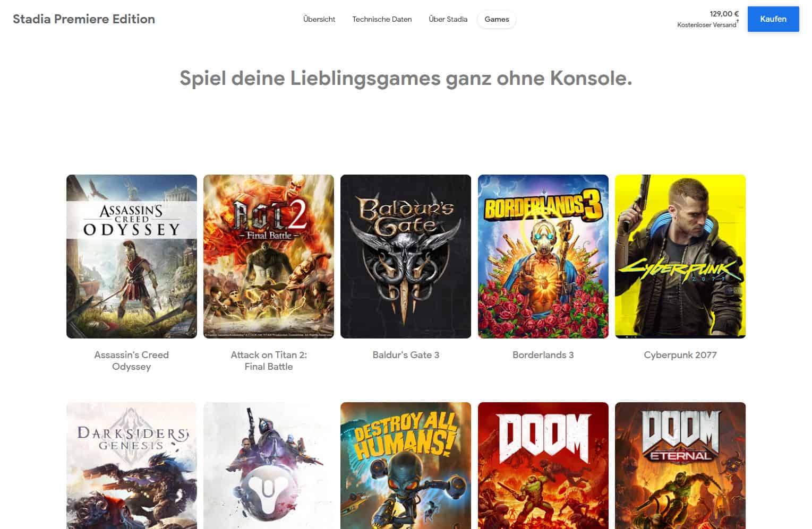Click the Baldur's Gate 3 title label
Image resolution: width=812 pixels, height=529 pixels.
pos(406,355)
